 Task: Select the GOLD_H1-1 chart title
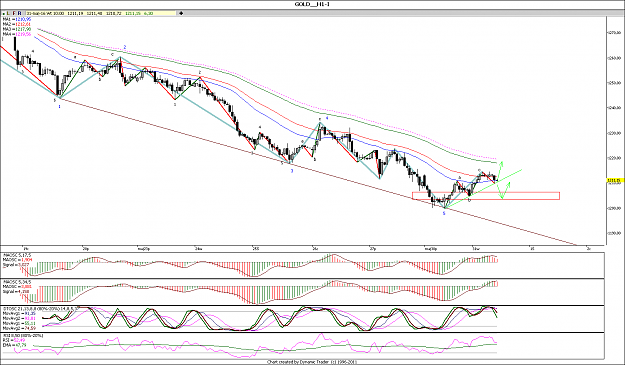tap(312, 4)
